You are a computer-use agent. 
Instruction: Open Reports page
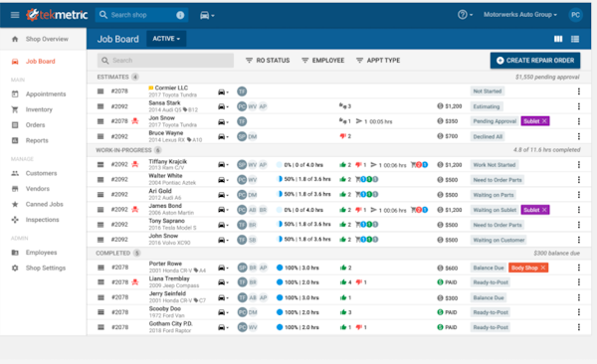37,140
